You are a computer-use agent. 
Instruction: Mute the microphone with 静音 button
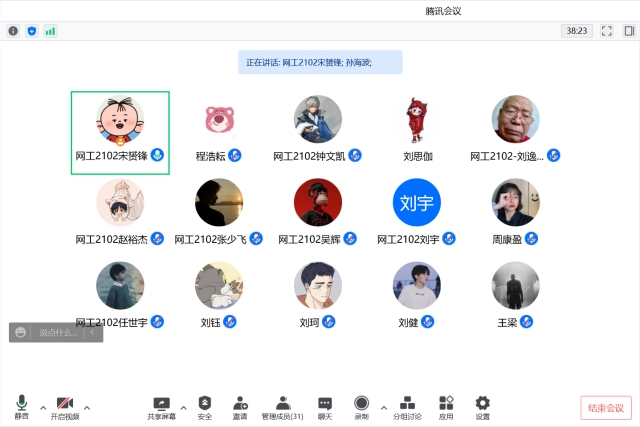pyautogui.click(x=22, y=407)
